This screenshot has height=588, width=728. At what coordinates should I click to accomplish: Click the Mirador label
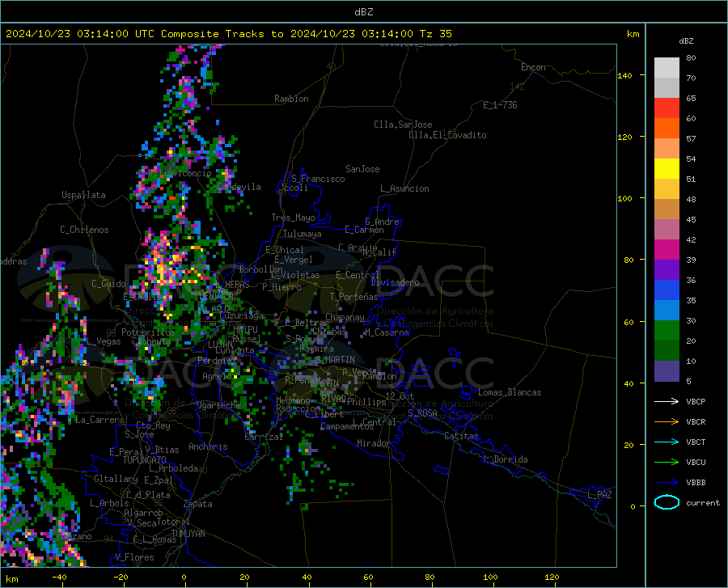pyautogui.click(x=374, y=443)
